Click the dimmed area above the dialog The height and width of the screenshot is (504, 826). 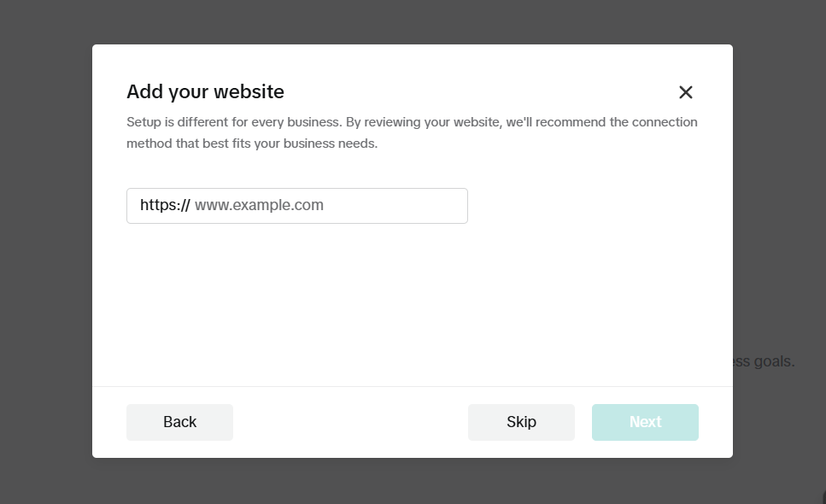pos(412,21)
